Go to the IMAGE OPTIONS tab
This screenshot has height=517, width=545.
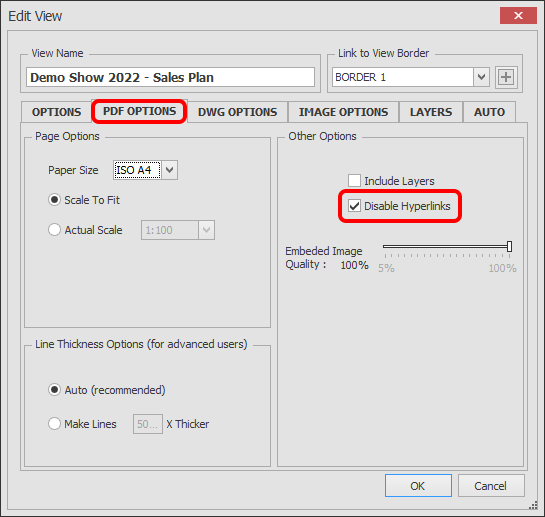[343, 112]
